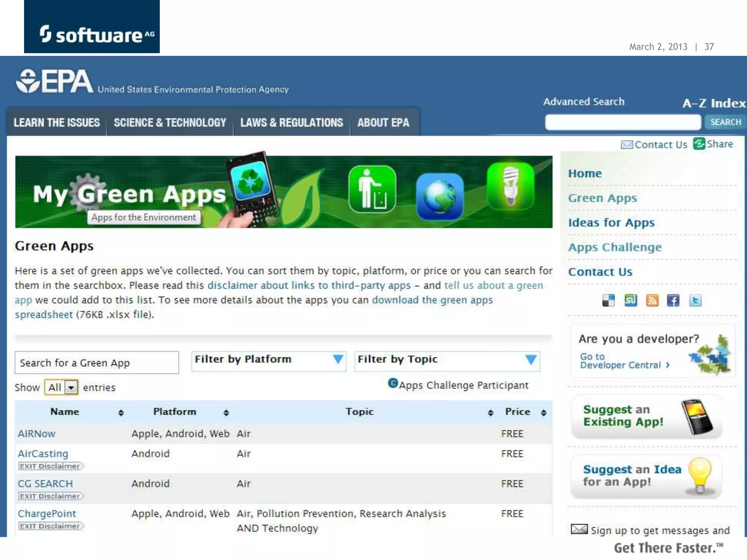Click the Facebook share icon

coord(673,300)
